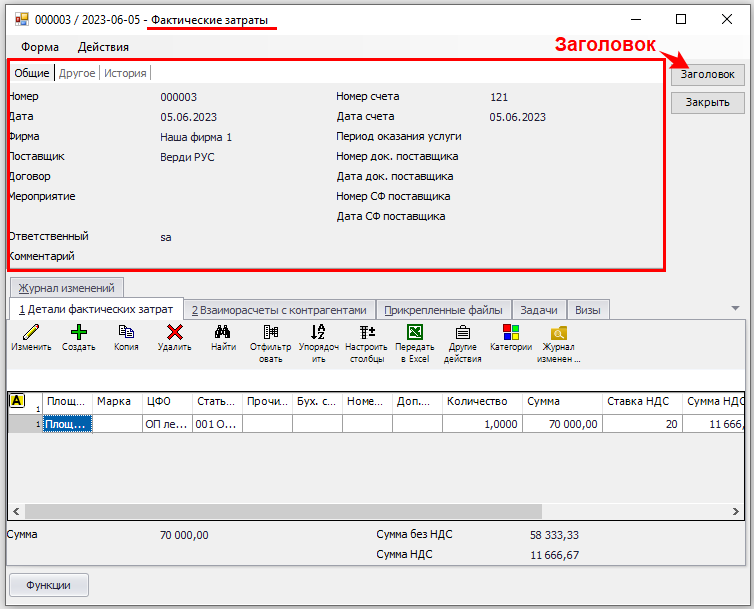This screenshot has width=754, height=609.
Task: Click the Копия copy icon
Action: click(126, 333)
